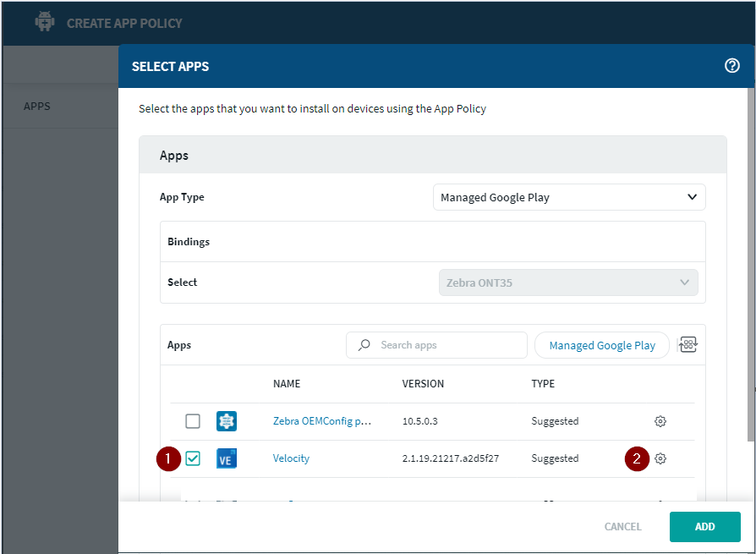Viewport: 756px width, 554px height.
Task: Open the Zebra ONT35 bindings dropdown
Action: click(x=568, y=282)
